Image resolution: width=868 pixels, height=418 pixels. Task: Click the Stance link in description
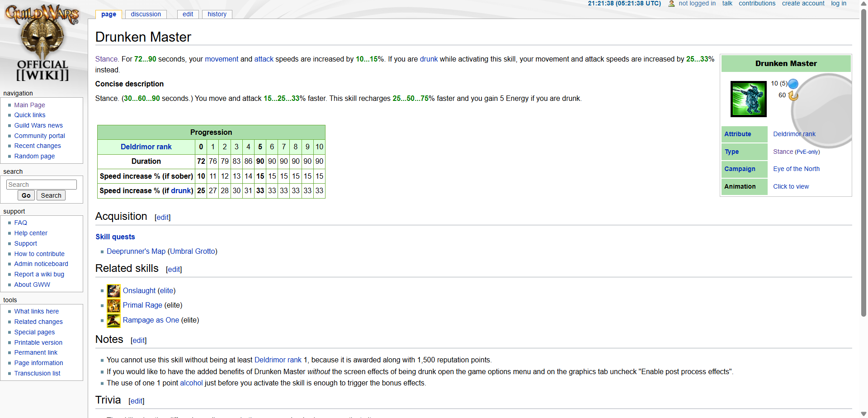(x=106, y=59)
